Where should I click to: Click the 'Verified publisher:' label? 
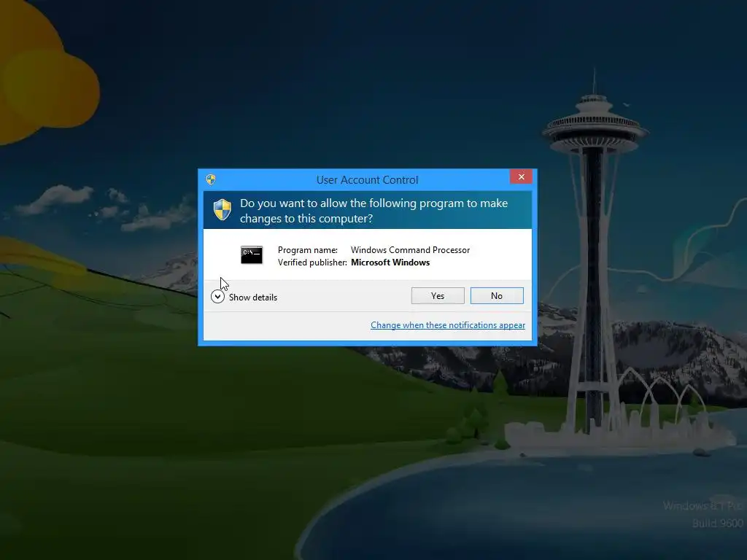(312, 262)
